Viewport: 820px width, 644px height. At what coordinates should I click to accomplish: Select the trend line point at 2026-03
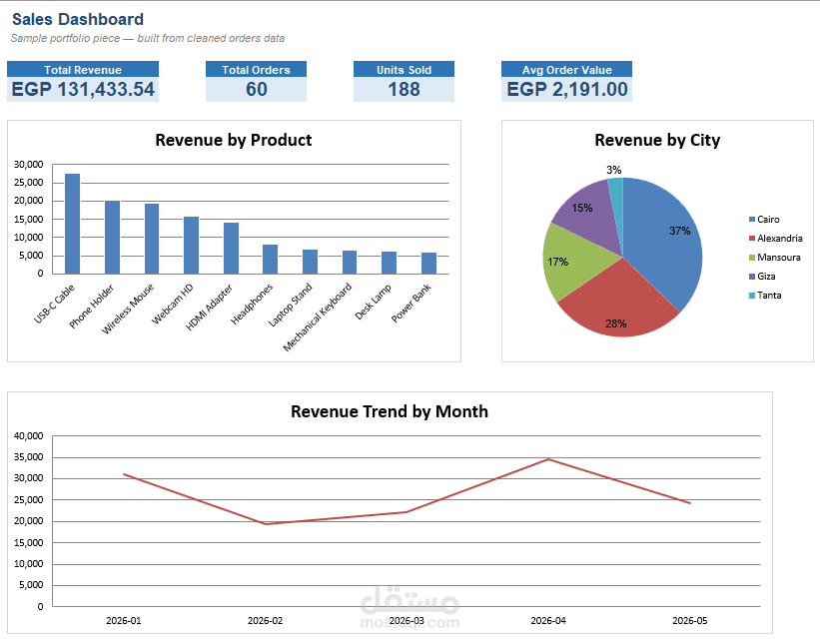[407, 512]
